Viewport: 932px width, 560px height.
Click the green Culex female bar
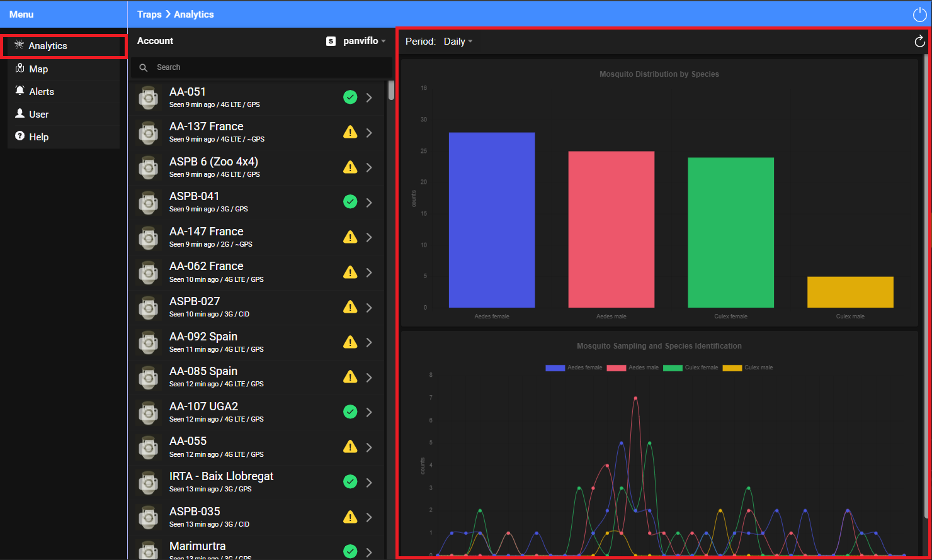pos(731,233)
